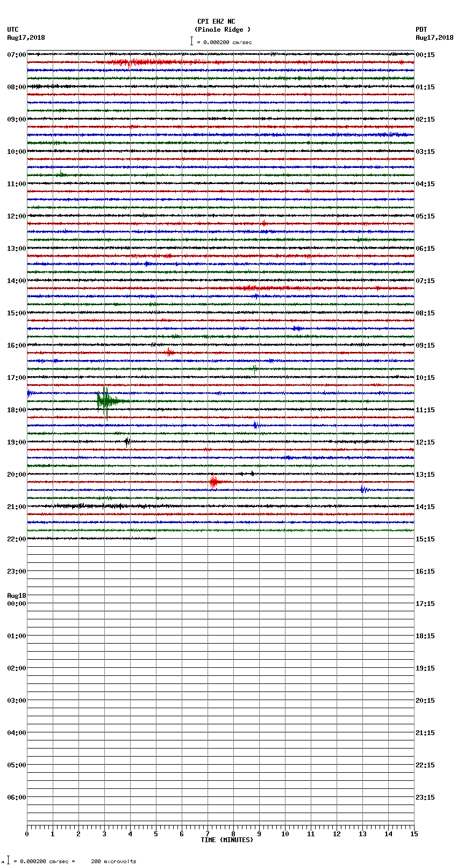Click the 'Aug17,2018' date under UTC
This screenshot has width=457, height=868.
click(x=26, y=38)
